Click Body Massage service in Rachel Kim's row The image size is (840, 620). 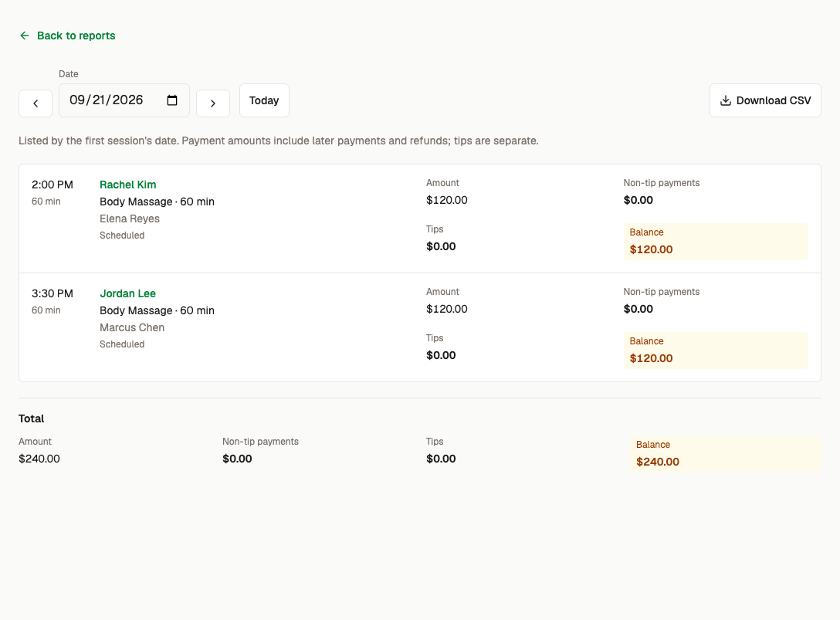(157, 202)
